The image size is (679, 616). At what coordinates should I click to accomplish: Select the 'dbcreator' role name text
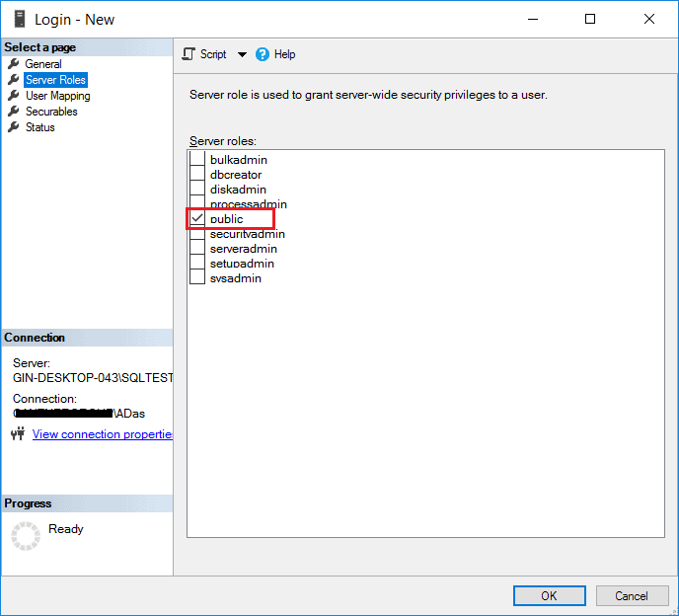(236, 175)
